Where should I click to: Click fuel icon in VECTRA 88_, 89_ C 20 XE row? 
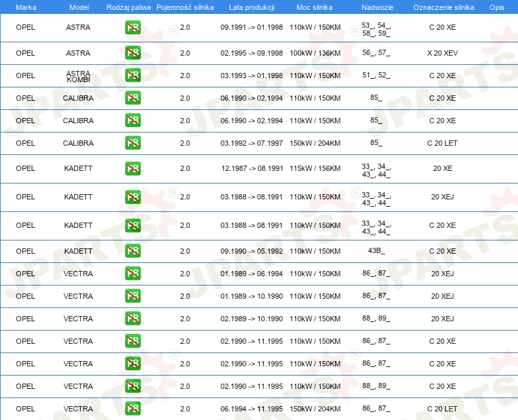[132, 386]
